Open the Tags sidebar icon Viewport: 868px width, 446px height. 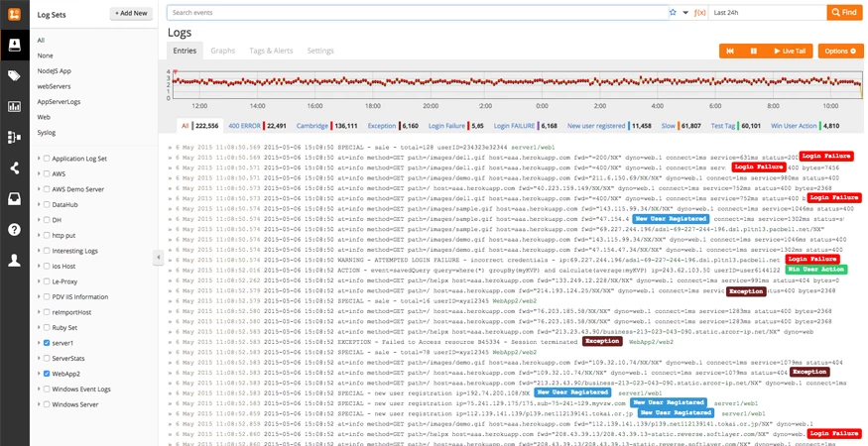(15, 75)
